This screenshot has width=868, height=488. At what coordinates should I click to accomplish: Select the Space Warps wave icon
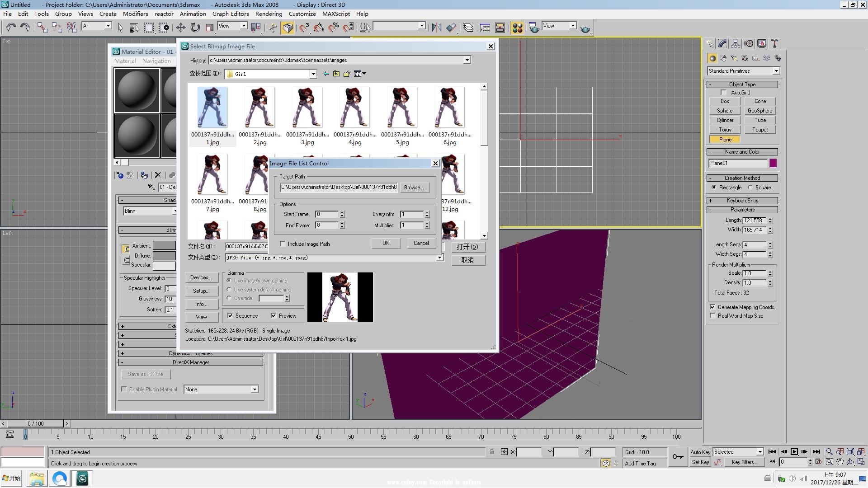[767, 58]
